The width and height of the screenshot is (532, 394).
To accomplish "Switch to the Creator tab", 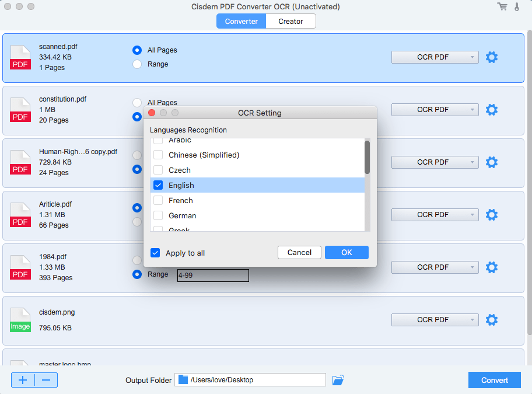I will [290, 21].
